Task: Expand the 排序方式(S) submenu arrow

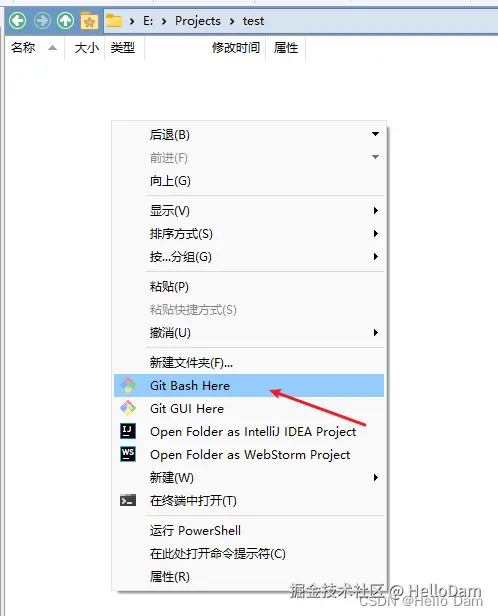Action: pos(376,233)
